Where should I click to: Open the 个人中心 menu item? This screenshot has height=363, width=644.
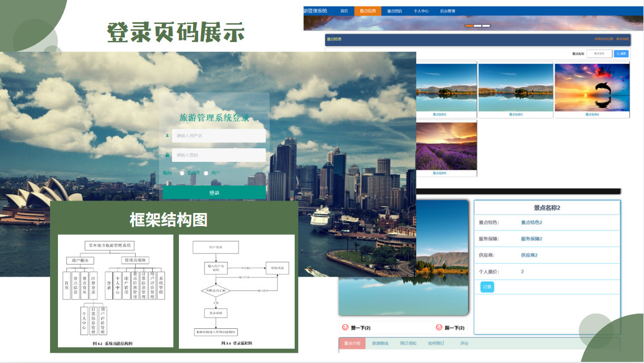coord(421,11)
